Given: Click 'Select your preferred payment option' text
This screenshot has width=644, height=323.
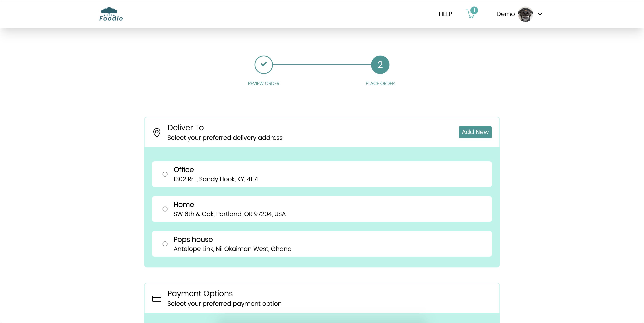Looking at the screenshot, I should [224, 303].
